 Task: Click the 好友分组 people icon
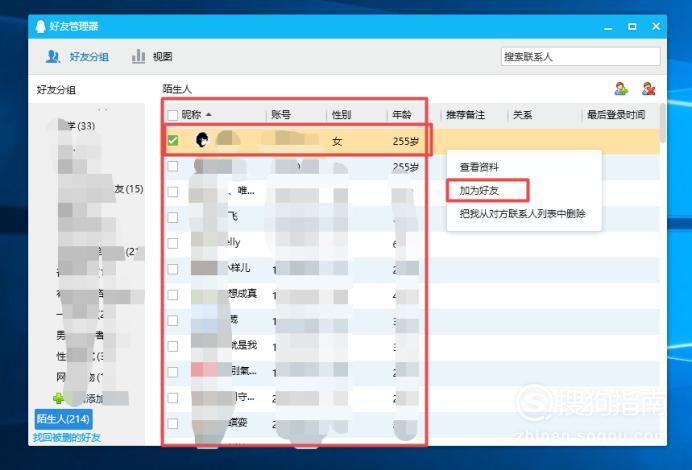pos(53,56)
